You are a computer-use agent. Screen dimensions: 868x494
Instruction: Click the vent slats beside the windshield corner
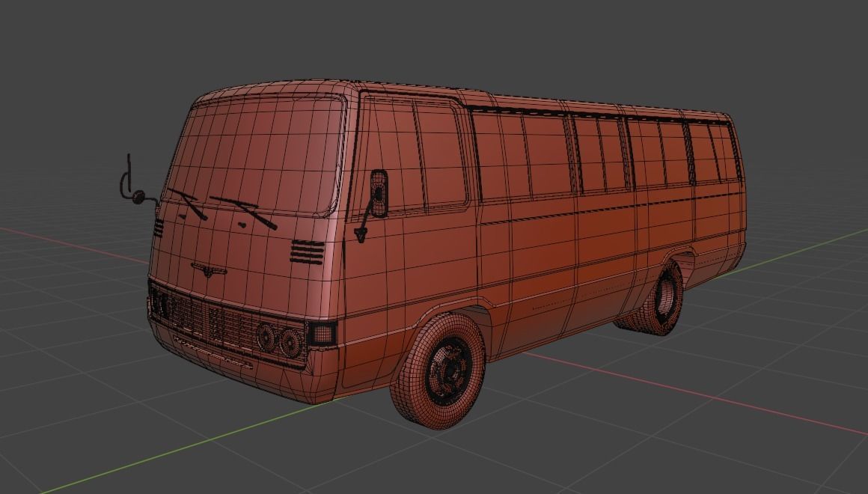point(308,252)
